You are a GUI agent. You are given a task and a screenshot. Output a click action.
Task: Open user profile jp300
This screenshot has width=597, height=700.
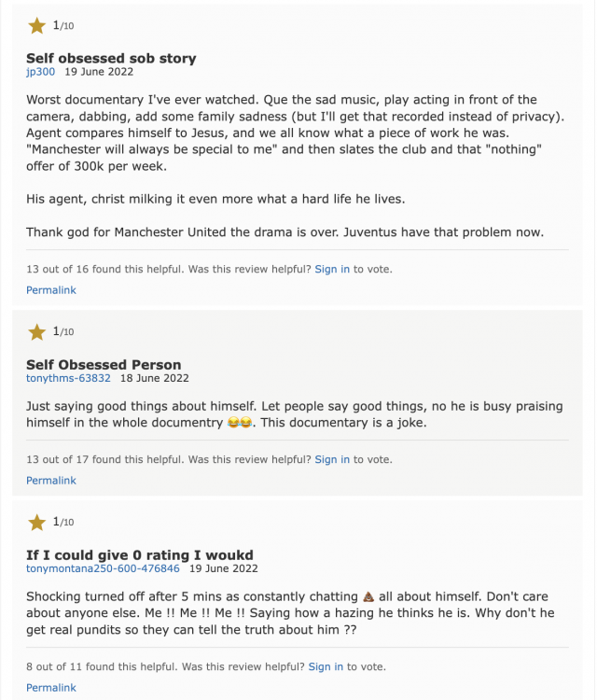41,72
